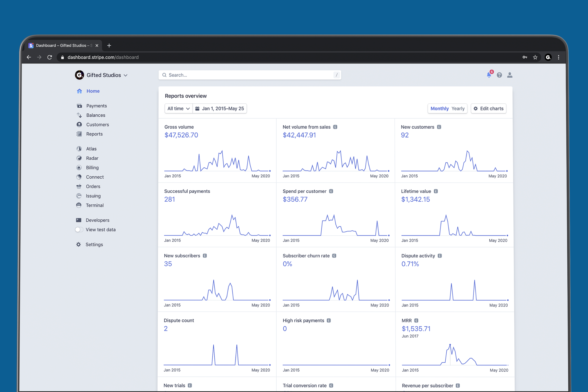588x392 pixels.
Task: Click the Radar sidebar icon
Action: [x=79, y=158]
